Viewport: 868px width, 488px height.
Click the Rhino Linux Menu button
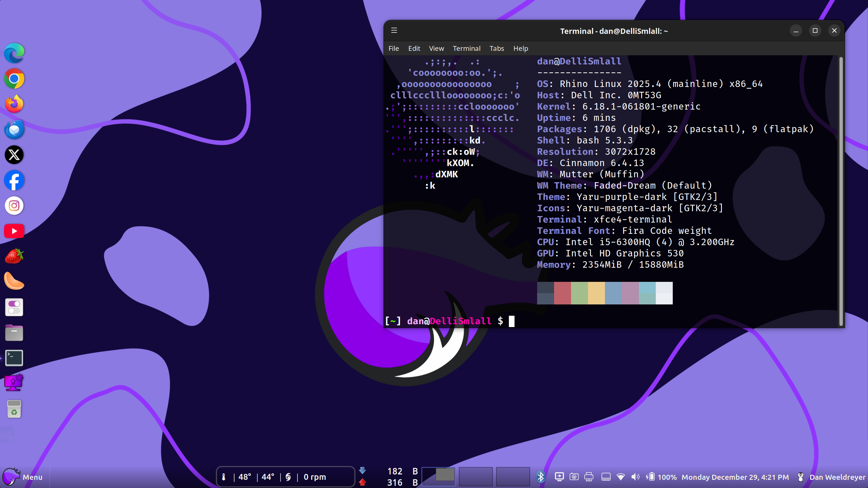point(23,477)
